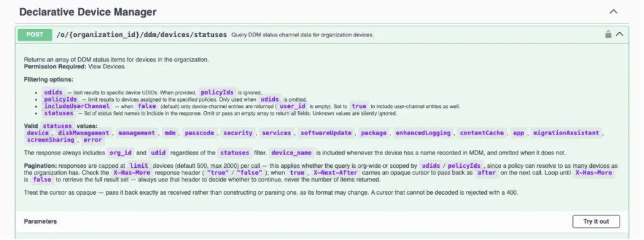Screen dimensions: 644x240
Task: Click the 'limit' code term in Pagination
Action: pyautogui.click(x=139, y=166)
